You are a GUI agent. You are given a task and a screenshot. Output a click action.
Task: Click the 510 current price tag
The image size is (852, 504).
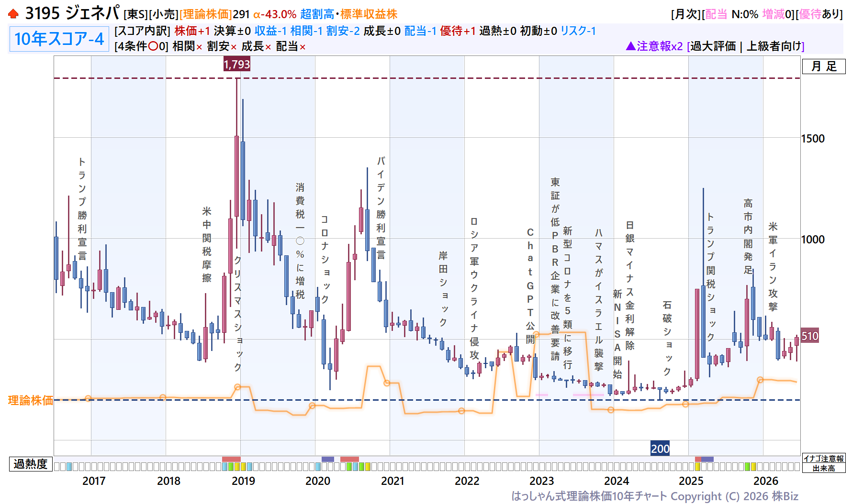point(809,336)
